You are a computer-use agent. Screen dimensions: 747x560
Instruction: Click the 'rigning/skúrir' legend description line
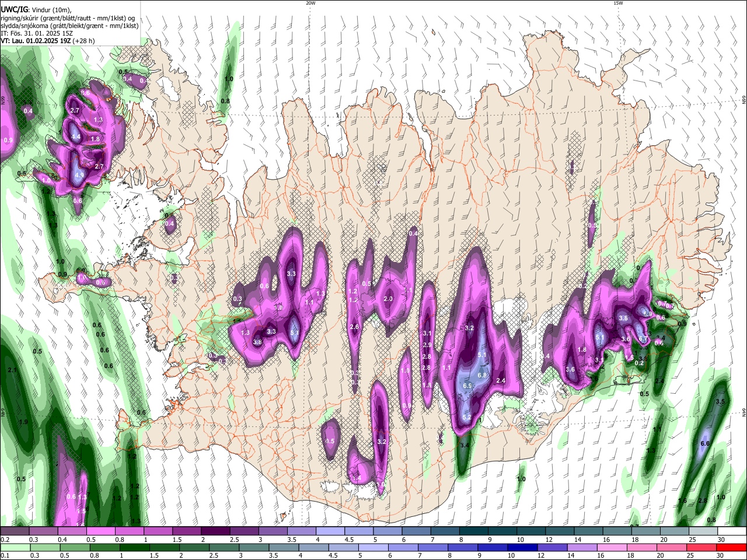click(x=68, y=17)
